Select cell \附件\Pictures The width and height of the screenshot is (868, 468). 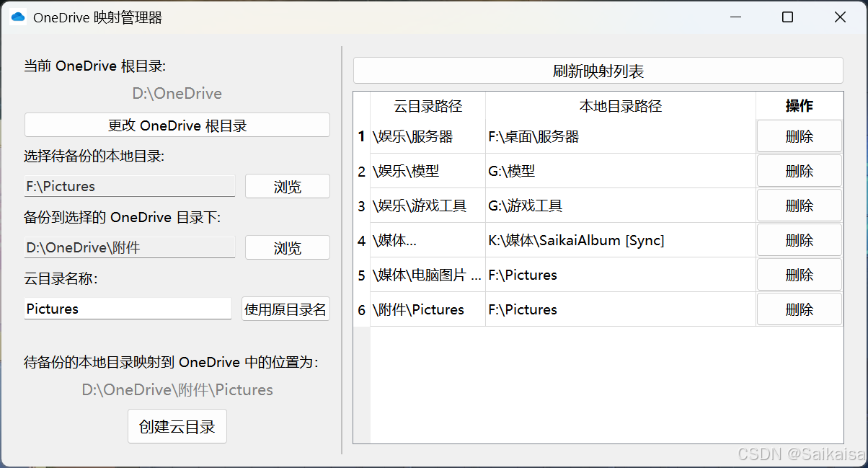428,309
